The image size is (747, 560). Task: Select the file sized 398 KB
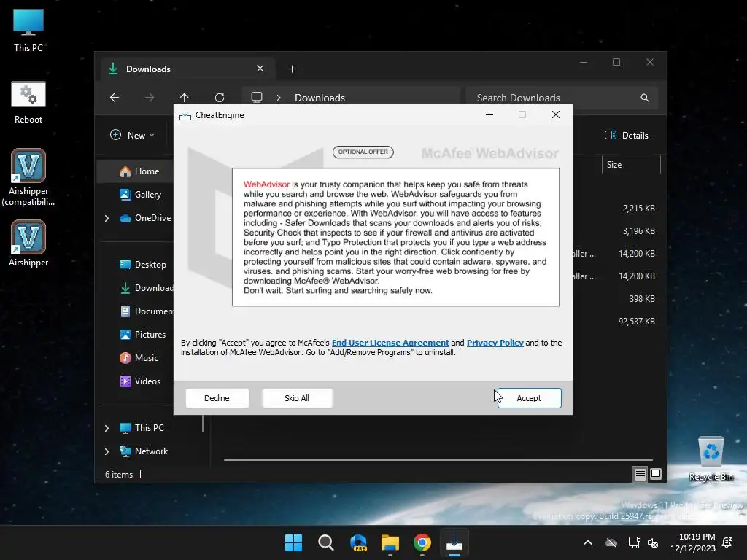pyautogui.click(x=642, y=299)
